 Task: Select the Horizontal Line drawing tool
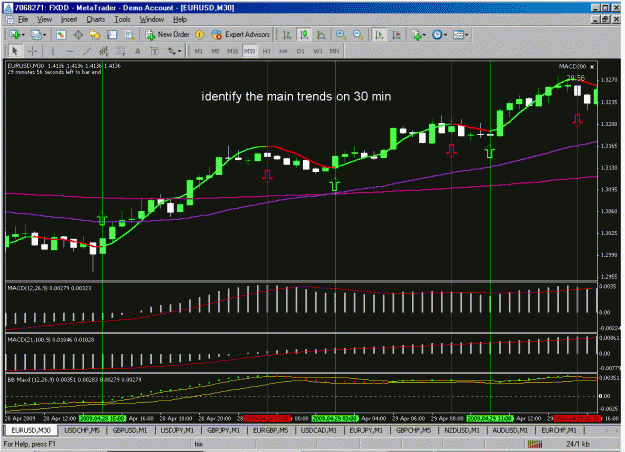click(x=70, y=51)
